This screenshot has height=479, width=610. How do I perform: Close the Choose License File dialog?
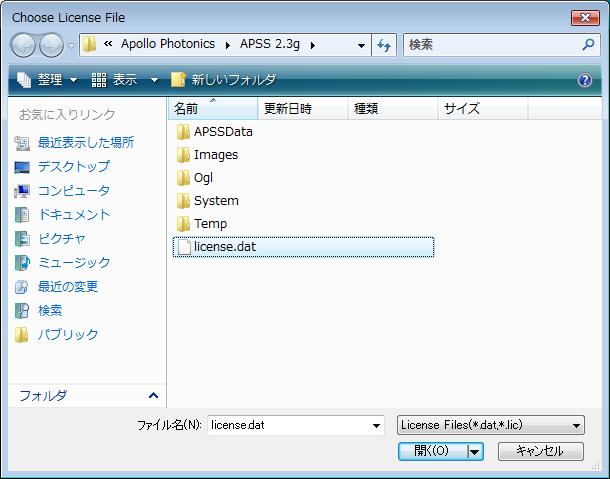[585, 18]
